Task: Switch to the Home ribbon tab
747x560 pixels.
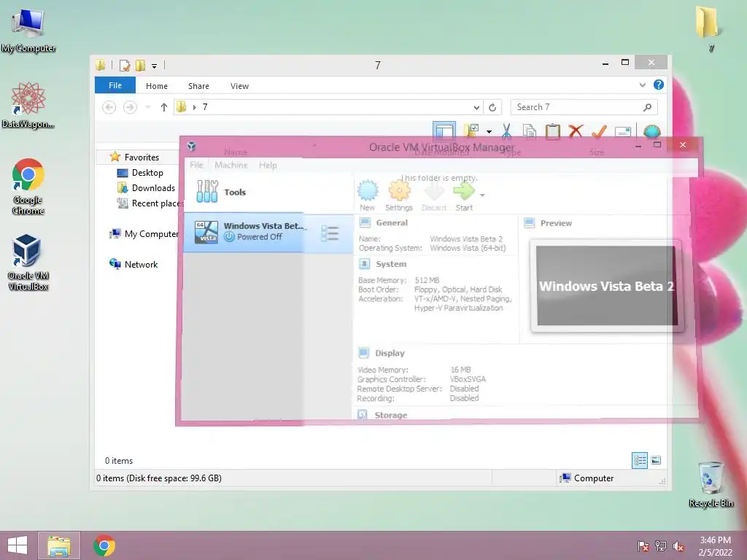Action: coord(157,86)
